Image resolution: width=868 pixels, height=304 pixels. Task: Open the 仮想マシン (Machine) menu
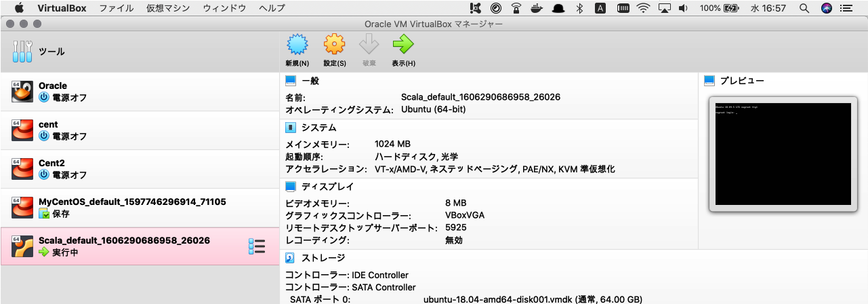[x=168, y=8]
